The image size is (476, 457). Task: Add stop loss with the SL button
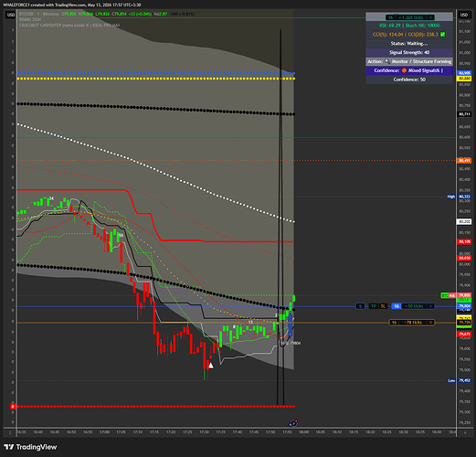383,306
